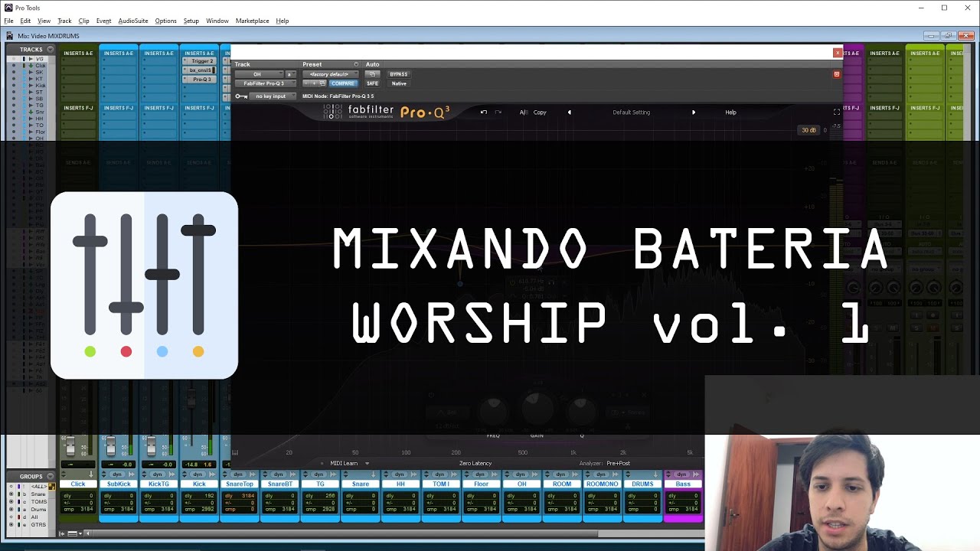Screen dimensions: 980x551
Task: Click plug-in preset minus button
Action: [x=306, y=83]
